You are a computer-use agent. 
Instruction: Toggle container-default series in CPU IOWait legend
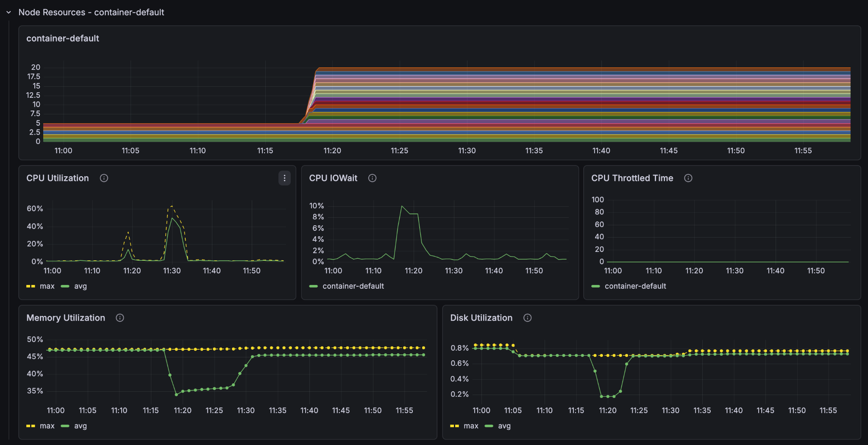click(353, 286)
